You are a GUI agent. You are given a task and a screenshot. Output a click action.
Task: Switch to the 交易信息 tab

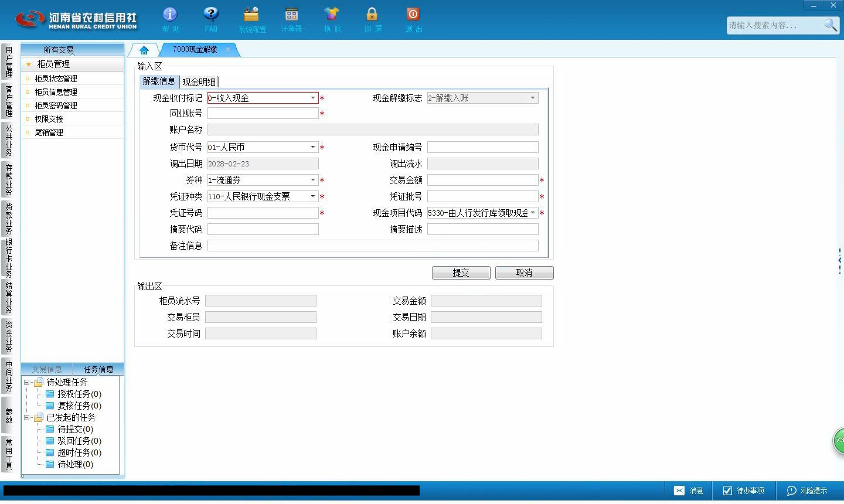click(x=47, y=369)
